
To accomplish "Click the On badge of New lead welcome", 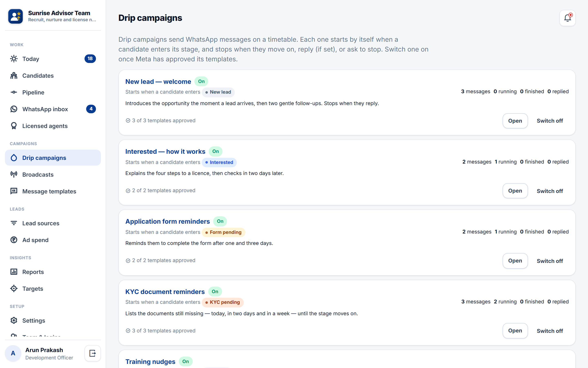I will coord(201,81).
